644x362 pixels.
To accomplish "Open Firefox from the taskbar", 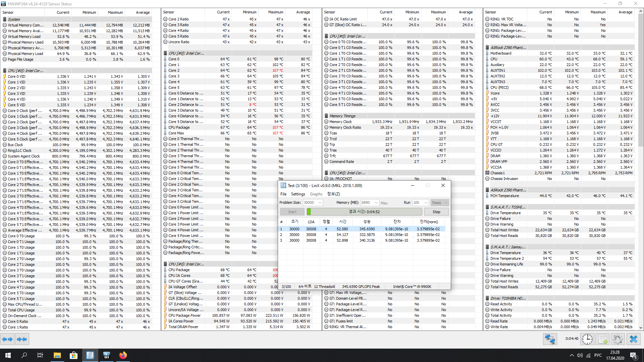I will [x=123, y=355].
